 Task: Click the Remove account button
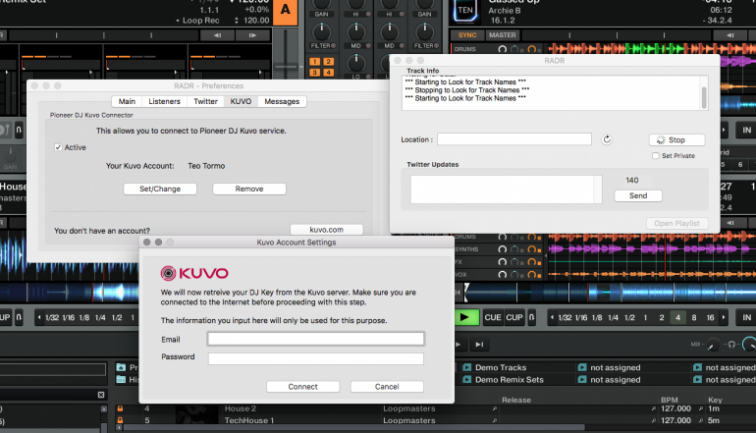(x=249, y=189)
